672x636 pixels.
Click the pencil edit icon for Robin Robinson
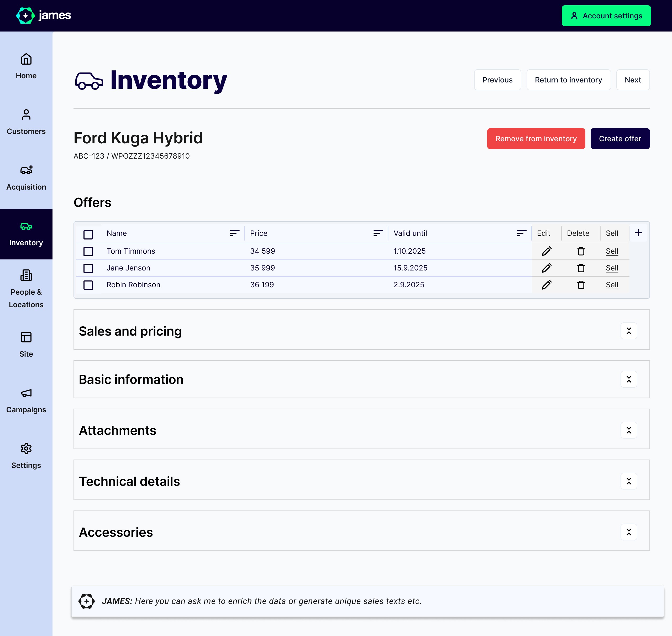click(546, 285)
